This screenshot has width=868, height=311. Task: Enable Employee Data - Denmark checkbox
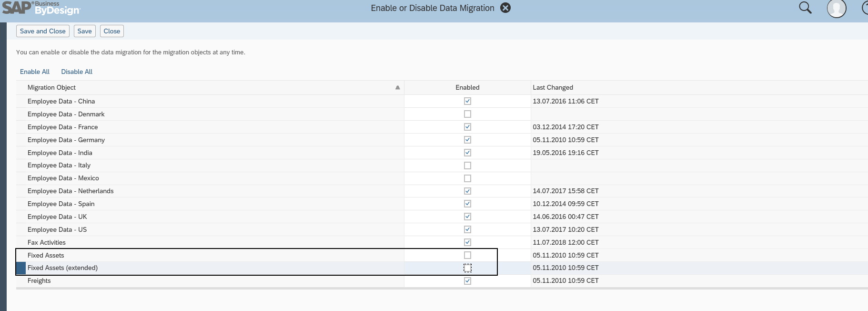pos(467,114)
